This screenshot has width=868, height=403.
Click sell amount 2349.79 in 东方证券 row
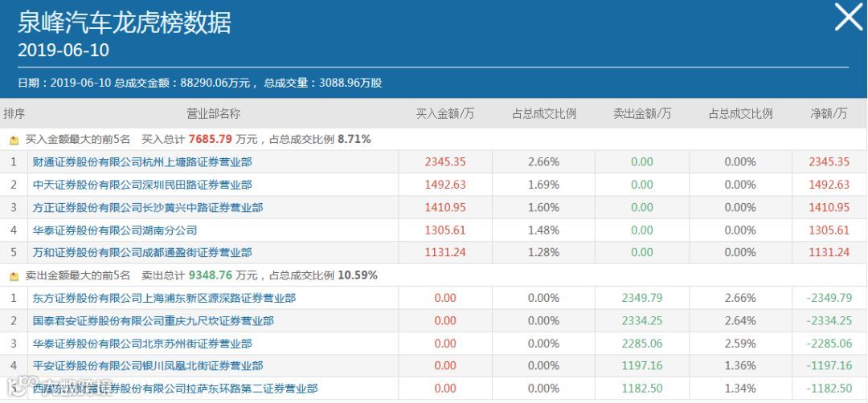pos(642,298)
